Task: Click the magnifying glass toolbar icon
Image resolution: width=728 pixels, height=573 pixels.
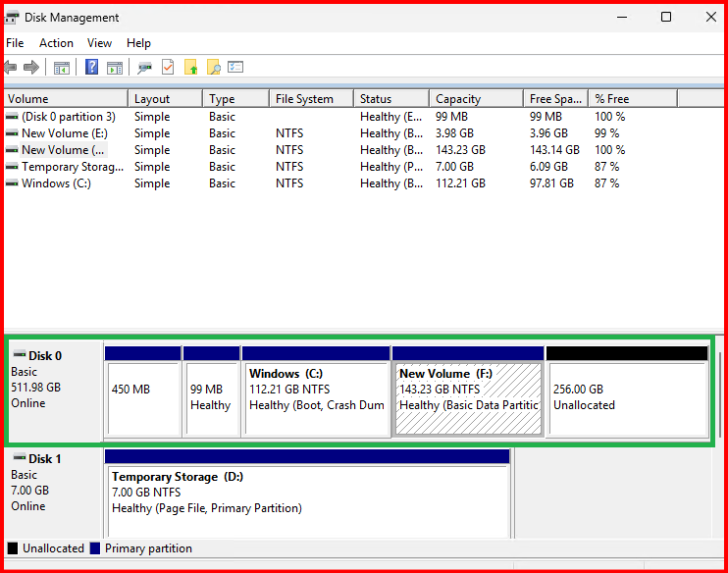Action: (213, 68)
